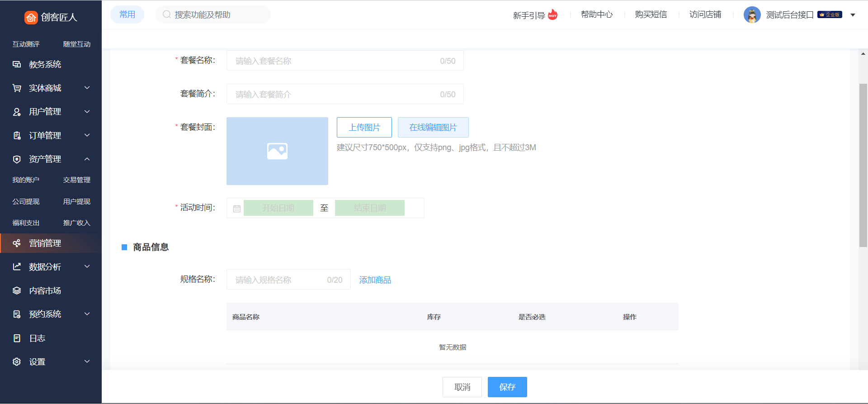868x404 pixels.
Task: Expand the 设置 sidebar menu
Action: coord(87,361)
